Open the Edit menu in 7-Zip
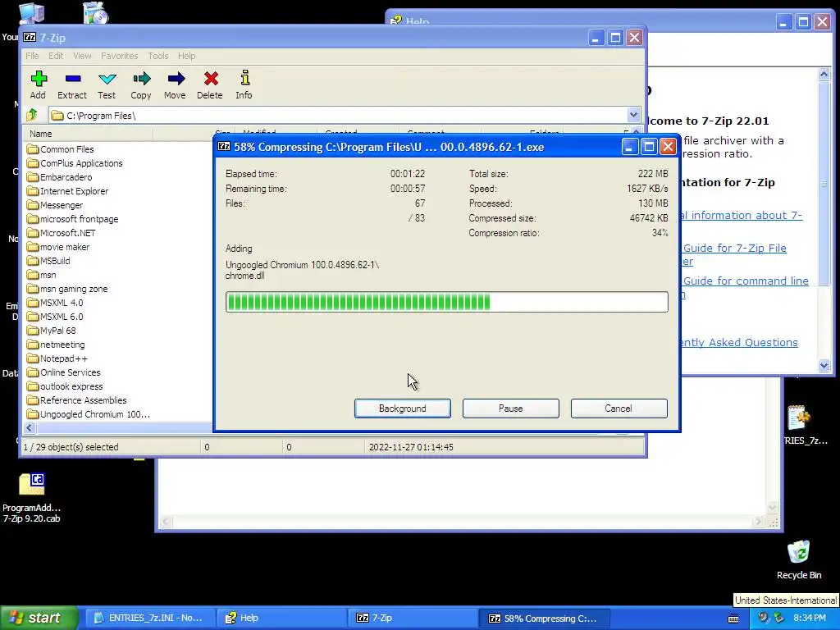Image resolution: width=840 pixels, height=630 pixels. (56, 56)
